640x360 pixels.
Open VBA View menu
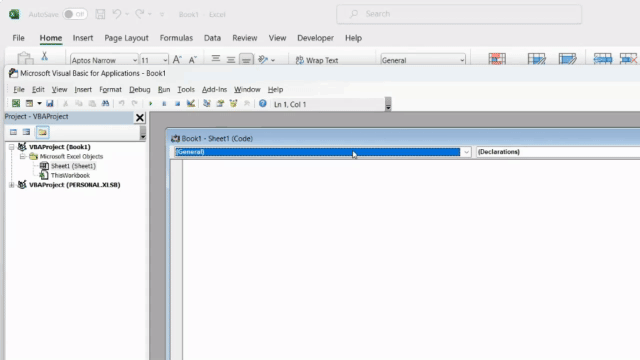tap(59, 89)
